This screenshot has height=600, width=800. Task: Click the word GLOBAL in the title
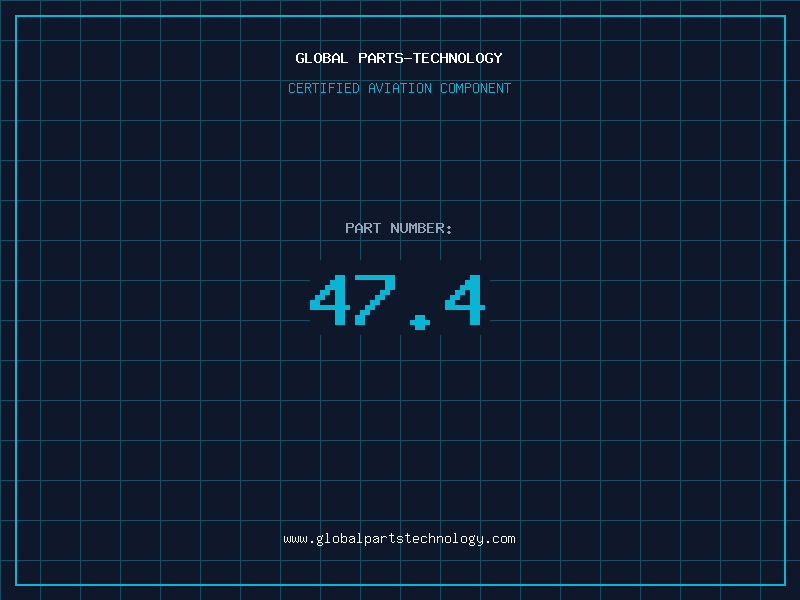(x=321, y=58)
